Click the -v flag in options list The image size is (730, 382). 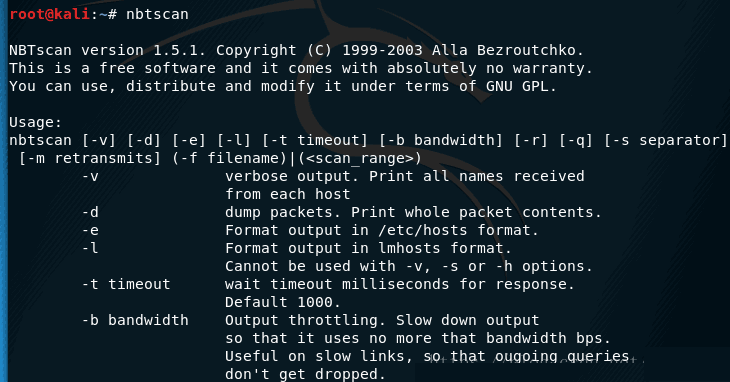tap(90, 176)
